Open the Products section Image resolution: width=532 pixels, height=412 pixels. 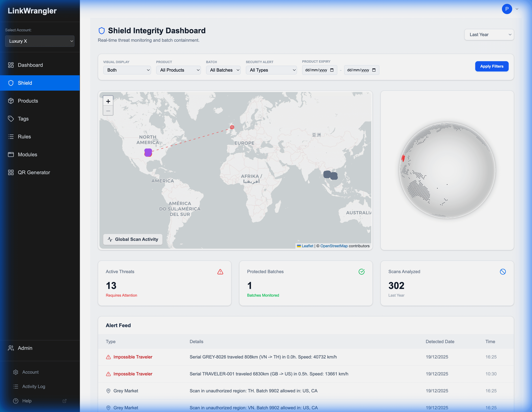[x=28, y=101]
